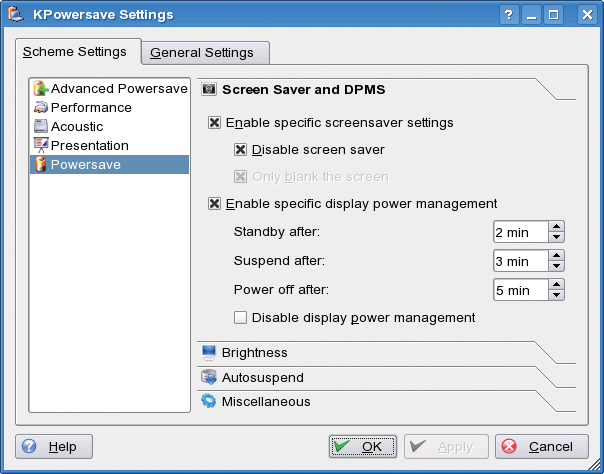604x474 pixels.
Task: Select the Advanced Powersave scheme icon
Action: pos(41,88)
